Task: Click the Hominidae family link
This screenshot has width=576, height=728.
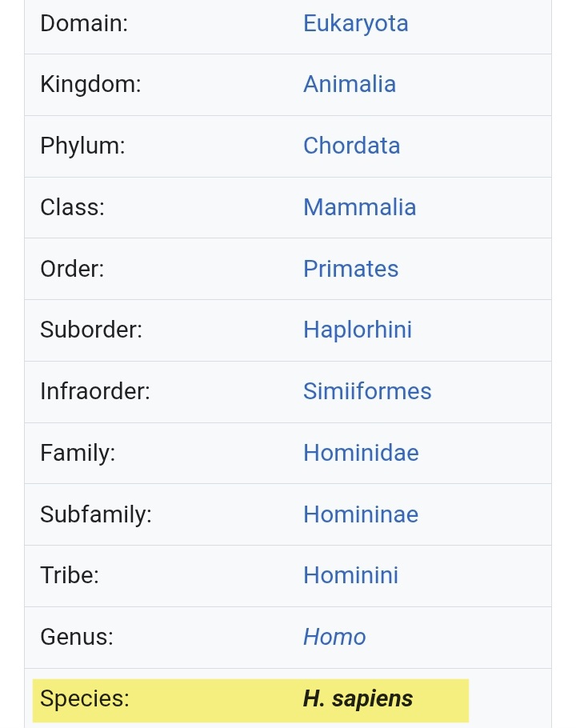Action: (361, 453)
